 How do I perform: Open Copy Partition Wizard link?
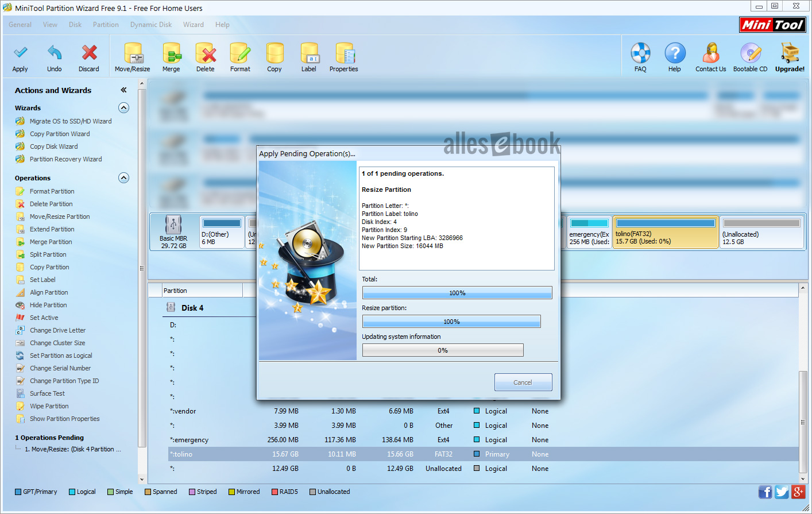(60, 134)
